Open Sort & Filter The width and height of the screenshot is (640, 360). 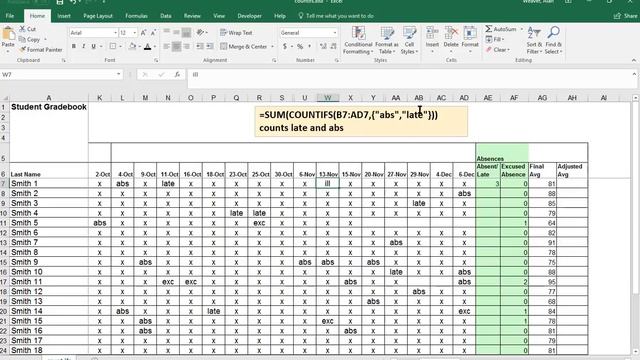pyautogui.click(x=534, y=40)
